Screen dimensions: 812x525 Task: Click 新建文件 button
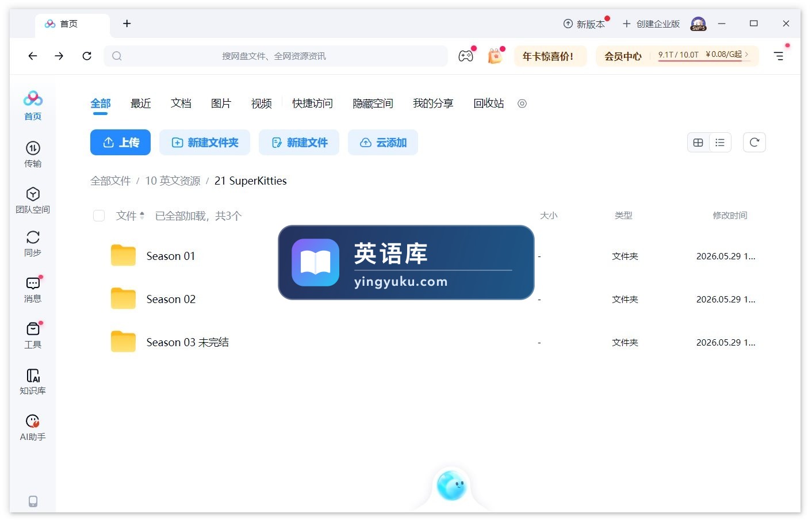(299, 143)
